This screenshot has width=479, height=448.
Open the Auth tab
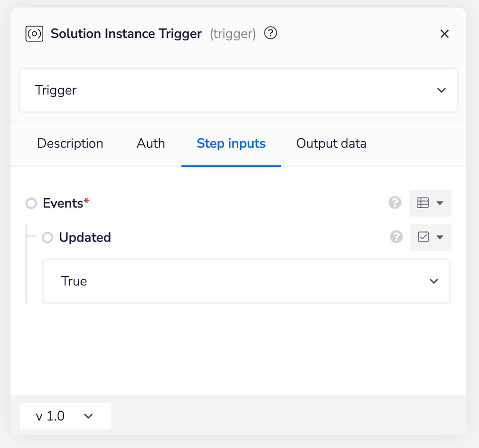(x=151, y=143)
